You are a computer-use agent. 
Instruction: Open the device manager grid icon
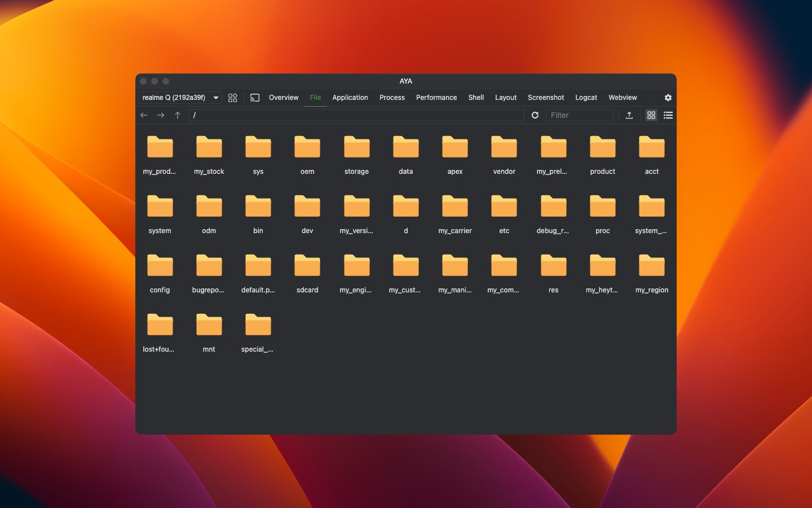pos(232,98)
